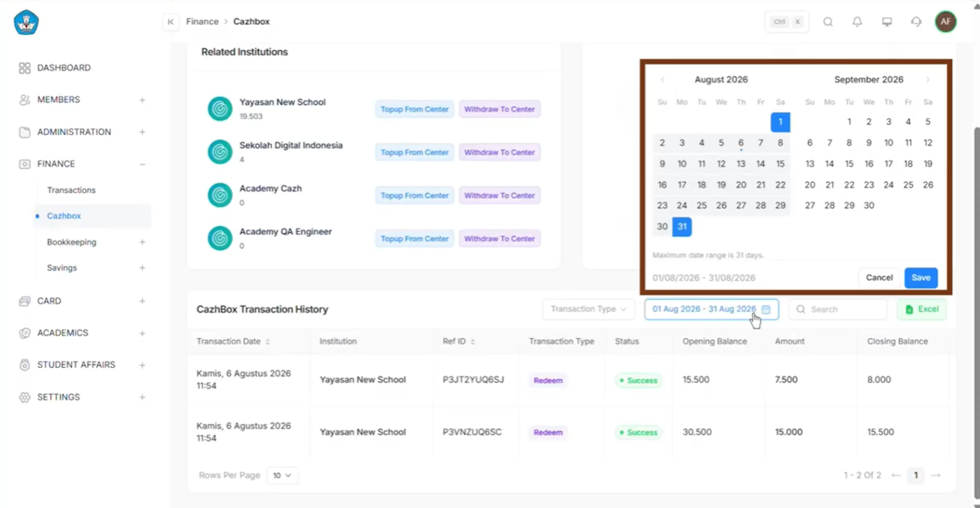This screenshot has width=980, height=508.
Task: Withdraw To Center for Academy Cazh
Action: click(499, 195)
